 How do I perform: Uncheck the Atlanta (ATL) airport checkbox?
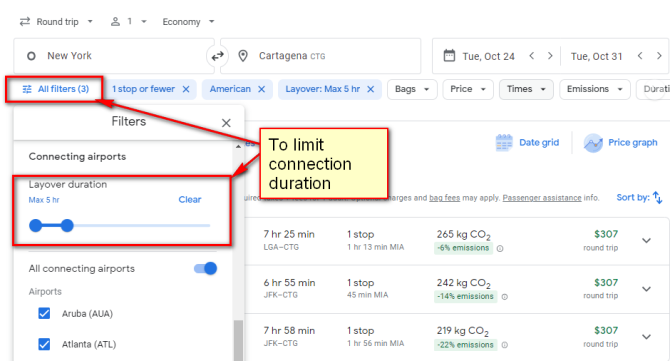44,344
